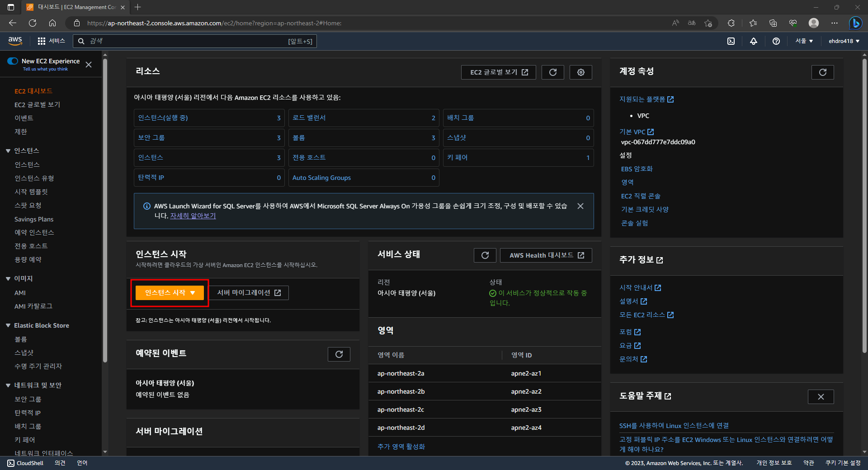Click the EC2 글로벌 보기 button
868x470 pixels.
(499, 72)
